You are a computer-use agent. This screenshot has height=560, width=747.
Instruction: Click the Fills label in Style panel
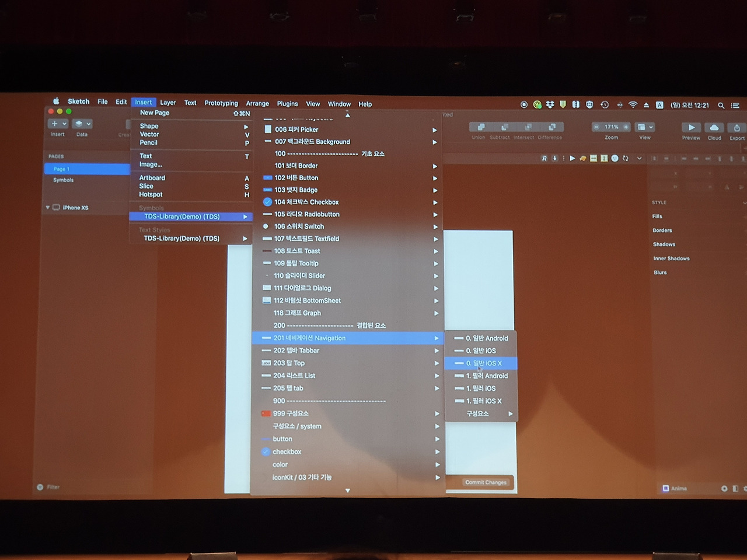click(657, 216)
